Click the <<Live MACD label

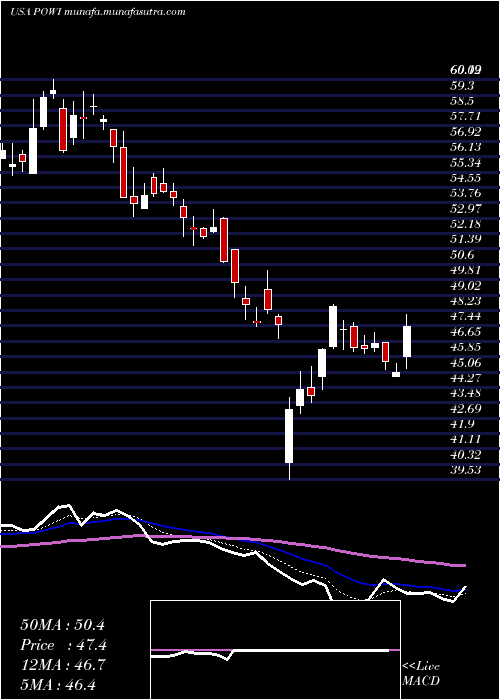(x=421, y=674)
